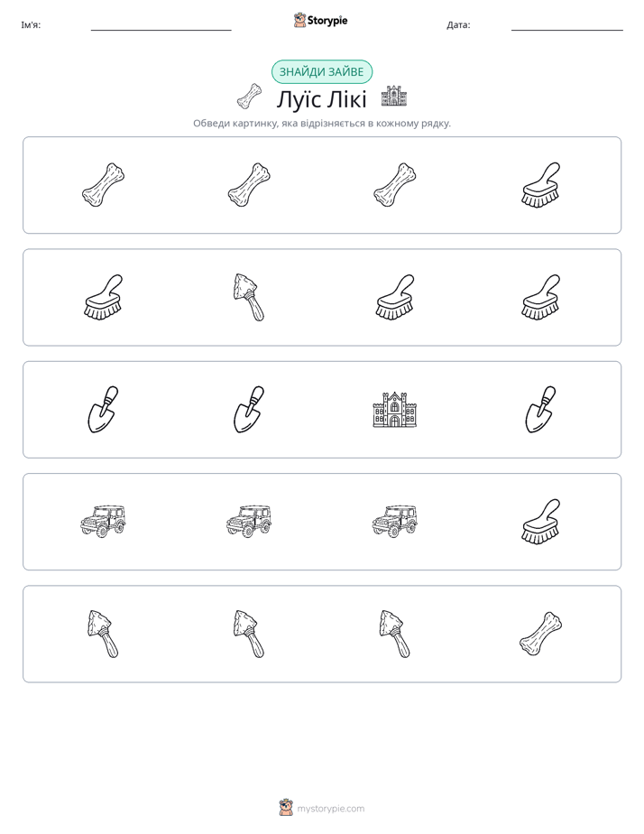Image resolution: width=644 pixels, height=834 pixels.
Task: Click the Дата date line field
Action: click(567, 25)
